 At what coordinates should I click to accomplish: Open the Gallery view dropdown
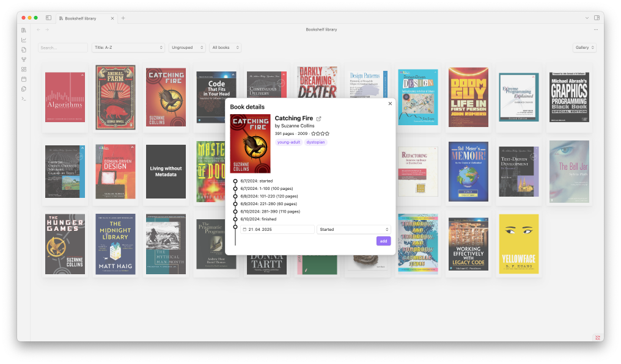(584, 48)
